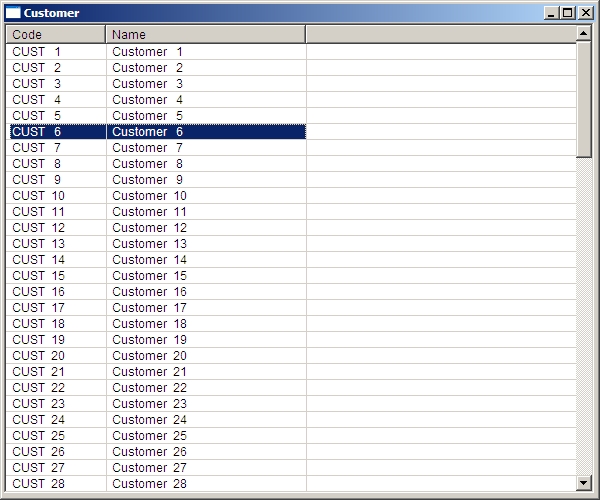Select the Customer 19 name cell
Screen dimensions: 600x500
(206, 340)
